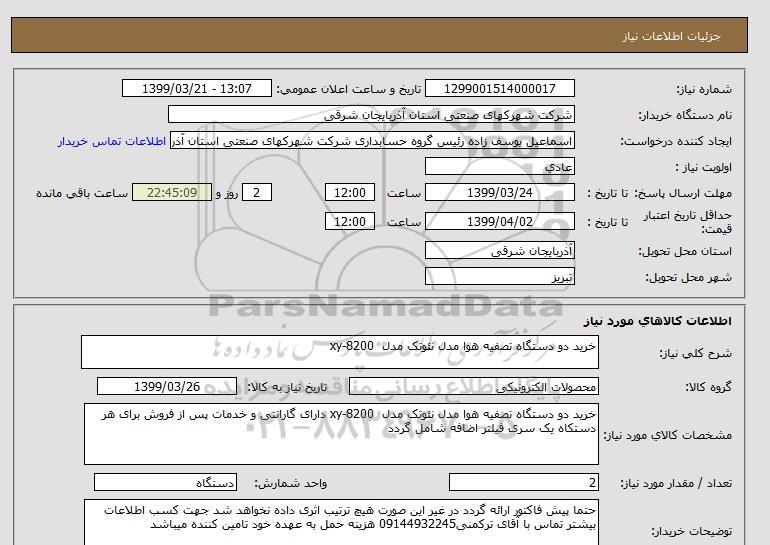Click the price validity time 12:00 field
The image size is (770, 545).
350,221
